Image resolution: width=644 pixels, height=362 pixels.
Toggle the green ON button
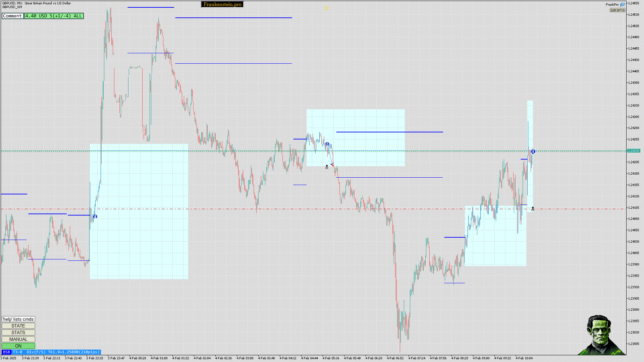(18, 346)
